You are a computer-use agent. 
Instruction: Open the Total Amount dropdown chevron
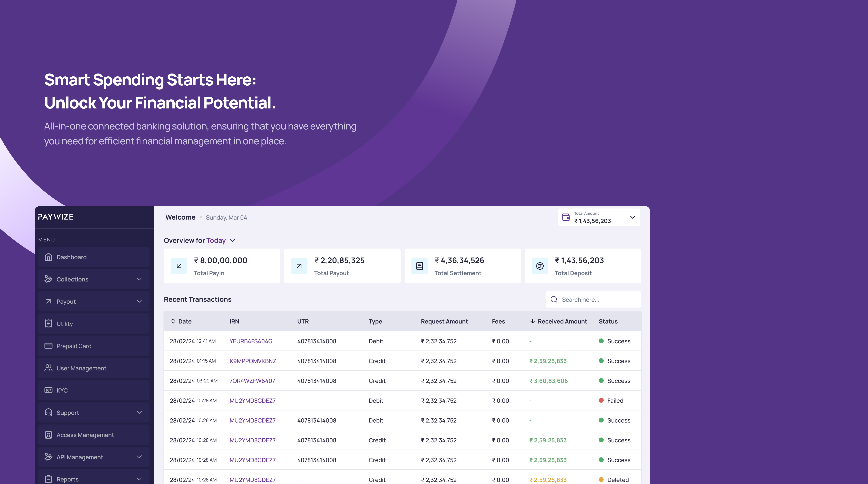point(633,217)
